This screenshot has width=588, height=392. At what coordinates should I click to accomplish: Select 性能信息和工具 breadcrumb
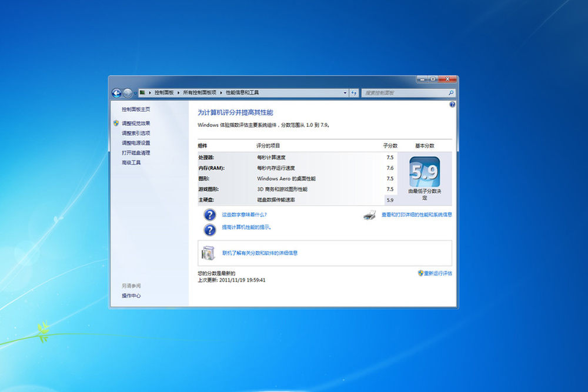tap(242, 93)
